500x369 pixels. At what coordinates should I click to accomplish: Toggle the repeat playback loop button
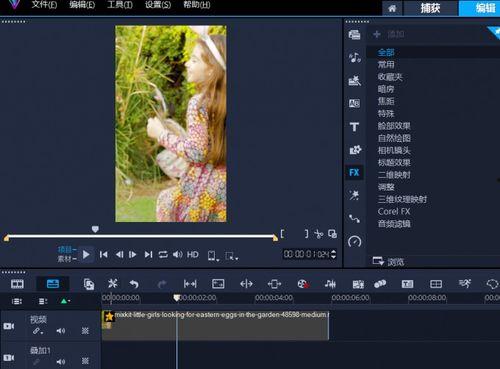click(x=163, y=255)
